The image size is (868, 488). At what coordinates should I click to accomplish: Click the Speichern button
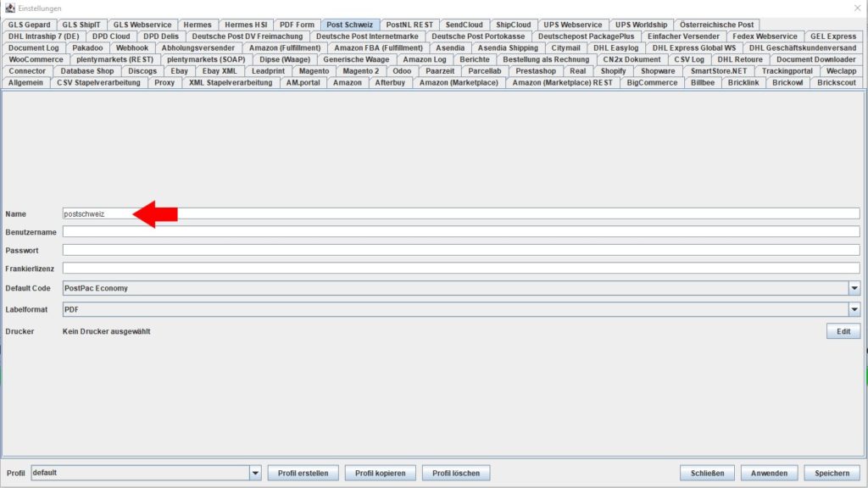point(832,473)
